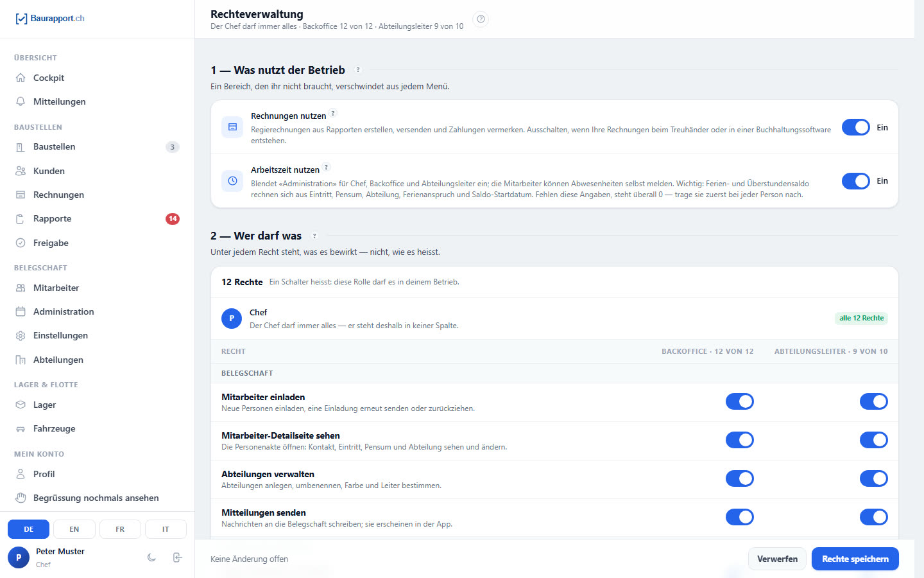
Task: Toggle dark mode moon icon
Action: [x=151, y=557]
